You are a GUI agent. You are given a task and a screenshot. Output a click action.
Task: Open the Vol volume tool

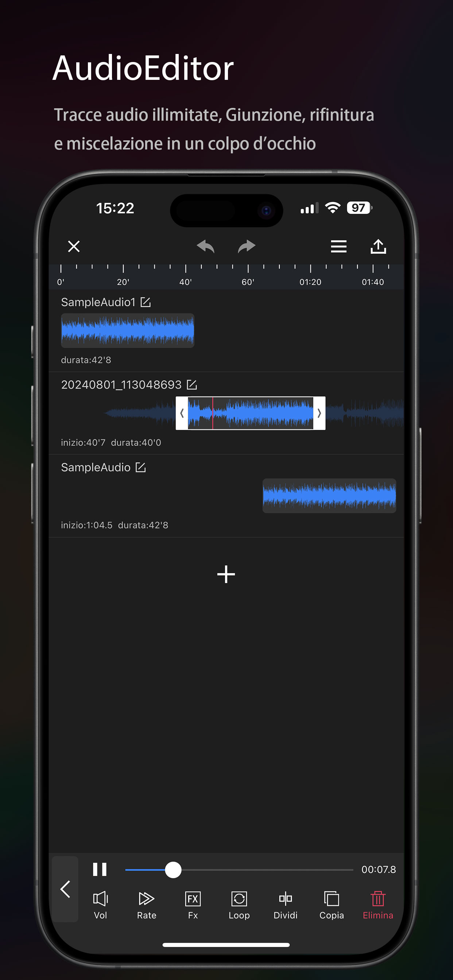point(101,905)
